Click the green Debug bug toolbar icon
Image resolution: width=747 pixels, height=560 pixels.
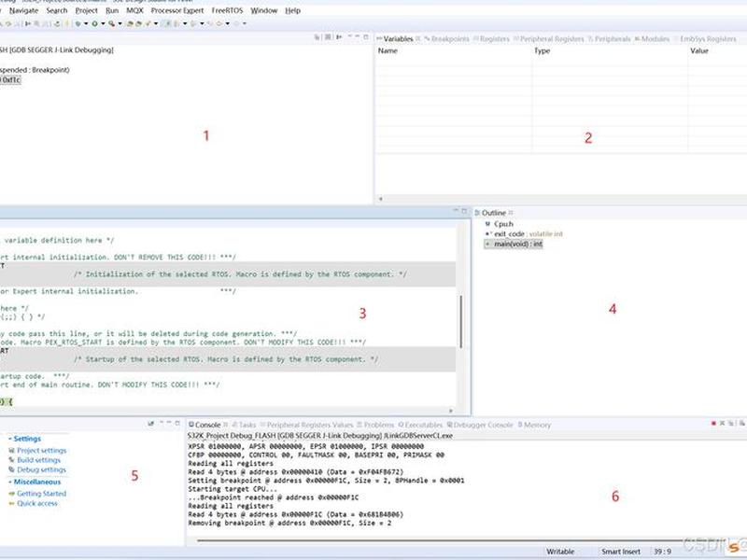point(78,23)
